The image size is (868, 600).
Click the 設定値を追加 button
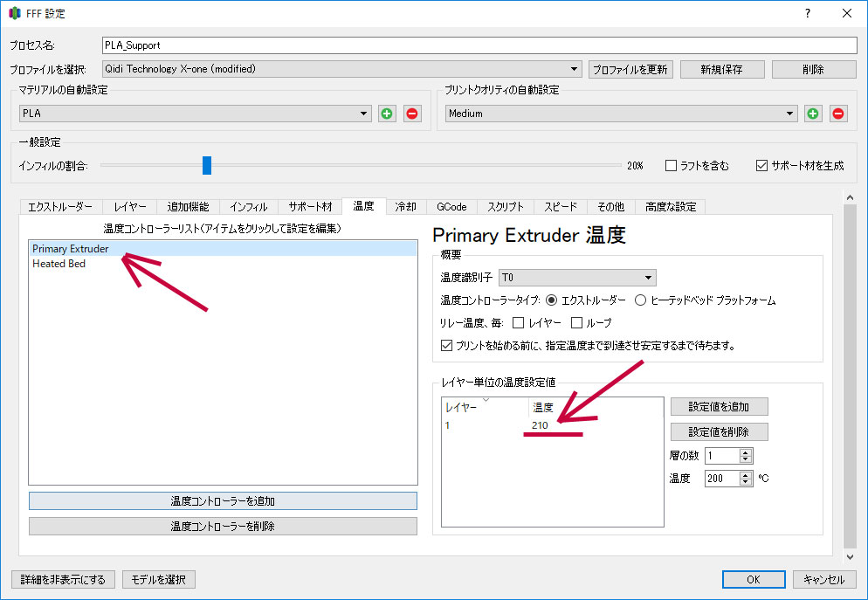click(719, 407)
